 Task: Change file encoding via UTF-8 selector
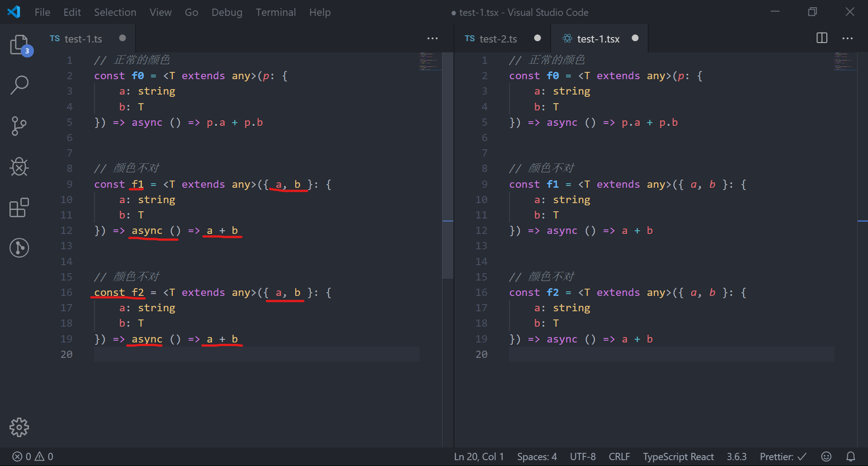point(583,456)
